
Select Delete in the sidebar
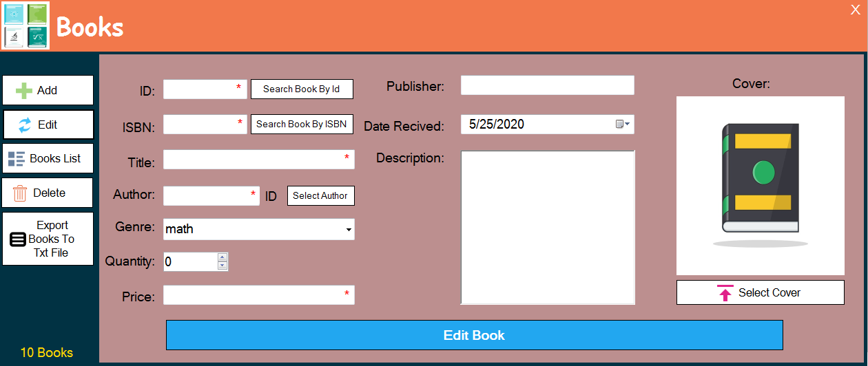point(48,193)
